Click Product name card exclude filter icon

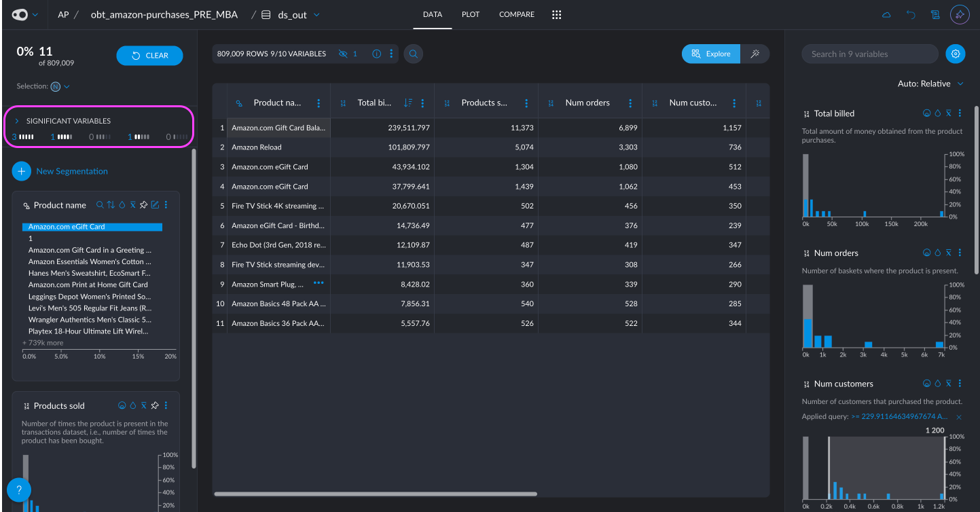coord(133,204)
